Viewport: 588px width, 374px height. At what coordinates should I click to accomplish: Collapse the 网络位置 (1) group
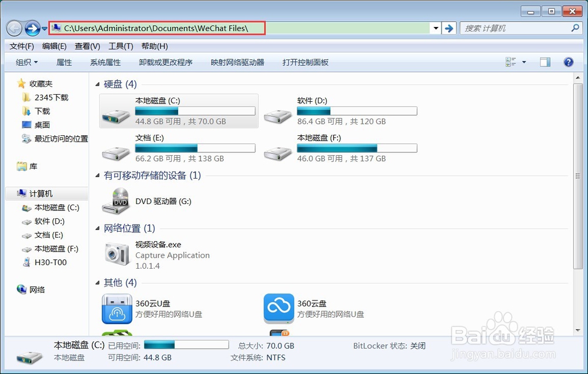(98, 228)
